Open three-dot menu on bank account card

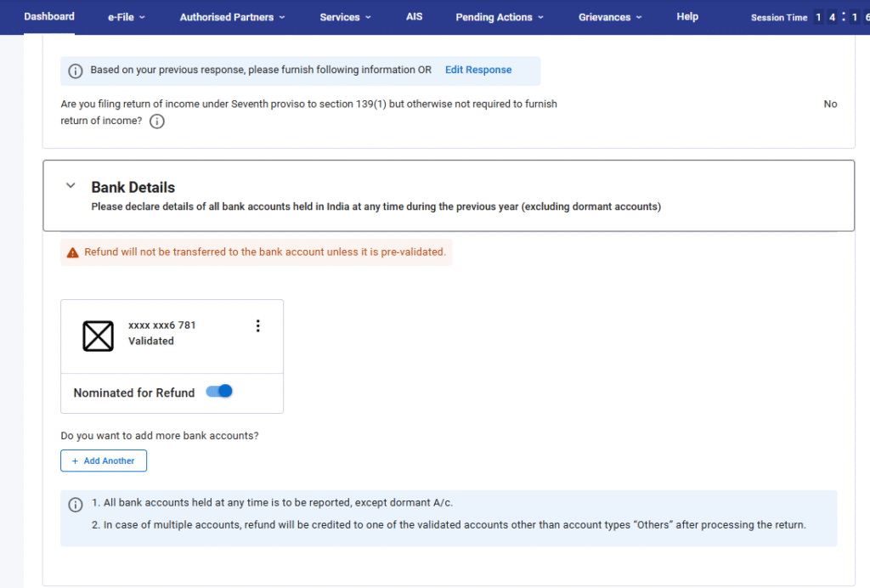coord(258,326)
